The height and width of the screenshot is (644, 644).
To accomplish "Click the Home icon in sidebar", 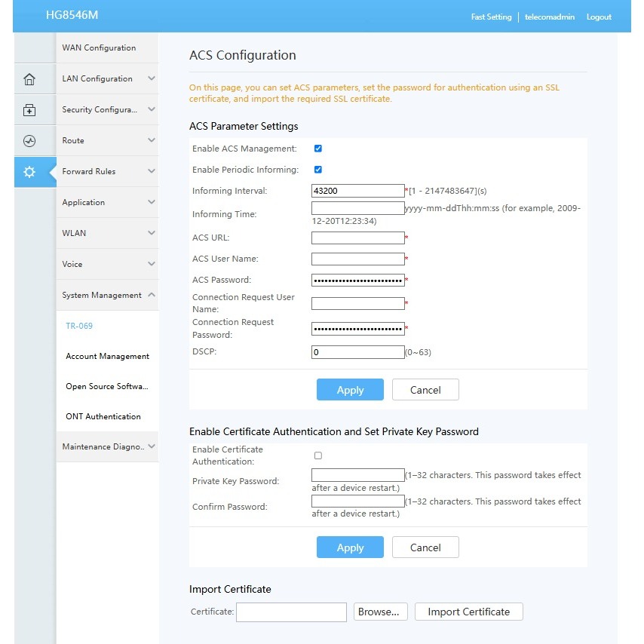I will coord(29,79).
